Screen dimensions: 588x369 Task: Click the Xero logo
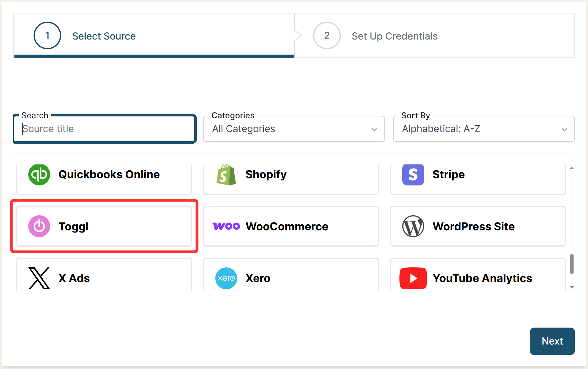[x=226, y=278]
